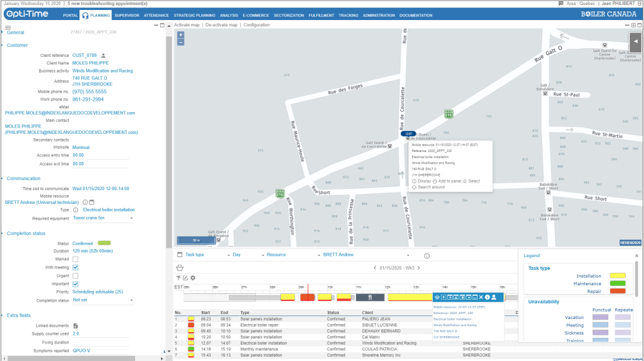Screen dimensions: 644x361
Task: Click the 12:07 appointment map marker
Action: pos(408,134)
